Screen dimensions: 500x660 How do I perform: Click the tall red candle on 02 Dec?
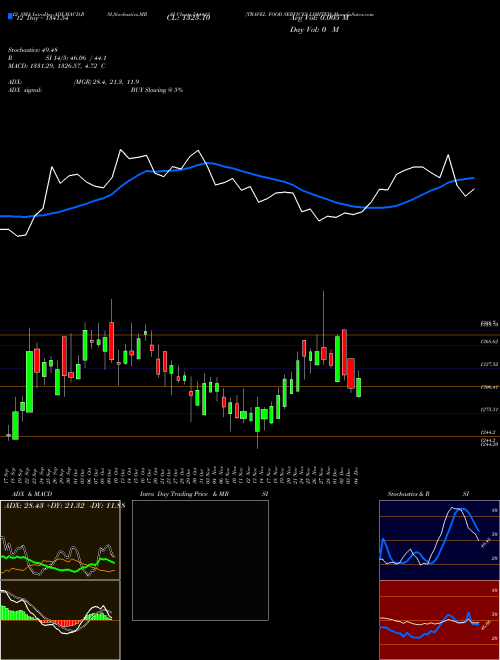coord(344,352)
